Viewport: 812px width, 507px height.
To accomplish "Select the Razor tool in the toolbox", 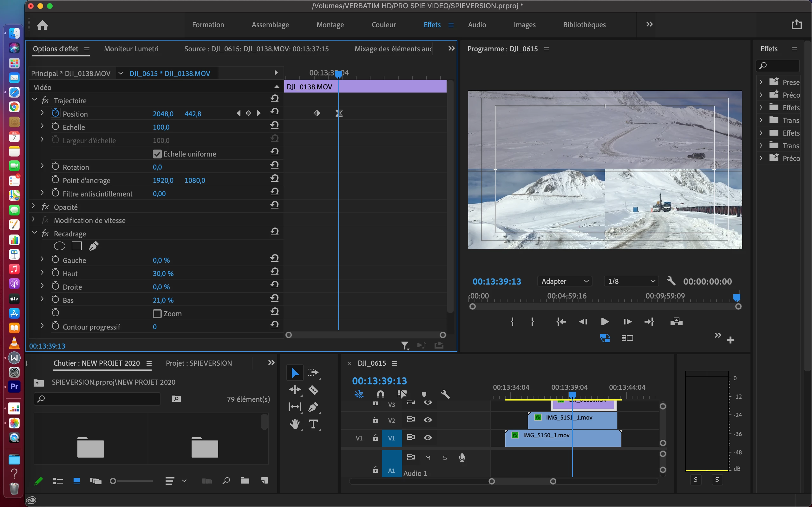I will (313, 390).
